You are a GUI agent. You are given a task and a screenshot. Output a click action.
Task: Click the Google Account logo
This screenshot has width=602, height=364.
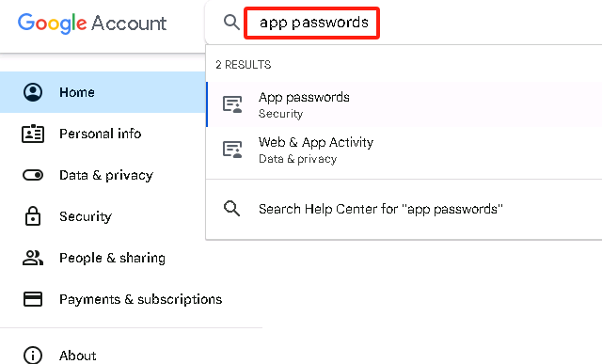tap(92, 23)
